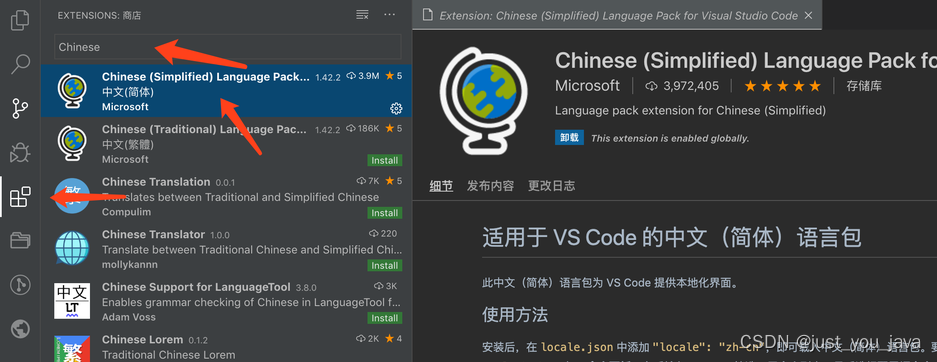Open the Search view in activity bar

(20, 64)
